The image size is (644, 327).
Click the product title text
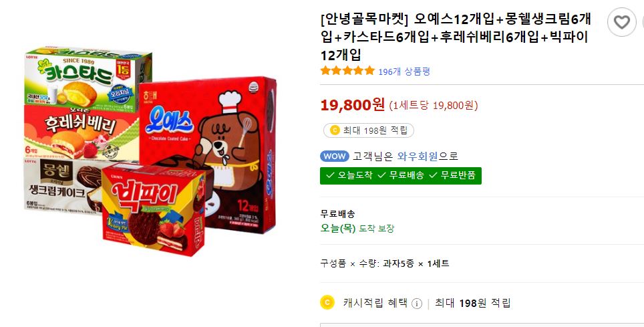[x=456, y=37]
